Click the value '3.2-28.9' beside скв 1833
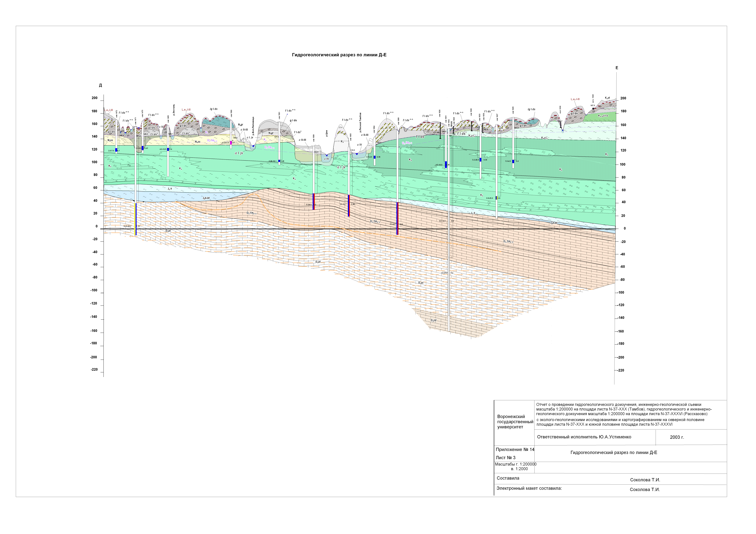756x534 pixels. pos(475,160)
